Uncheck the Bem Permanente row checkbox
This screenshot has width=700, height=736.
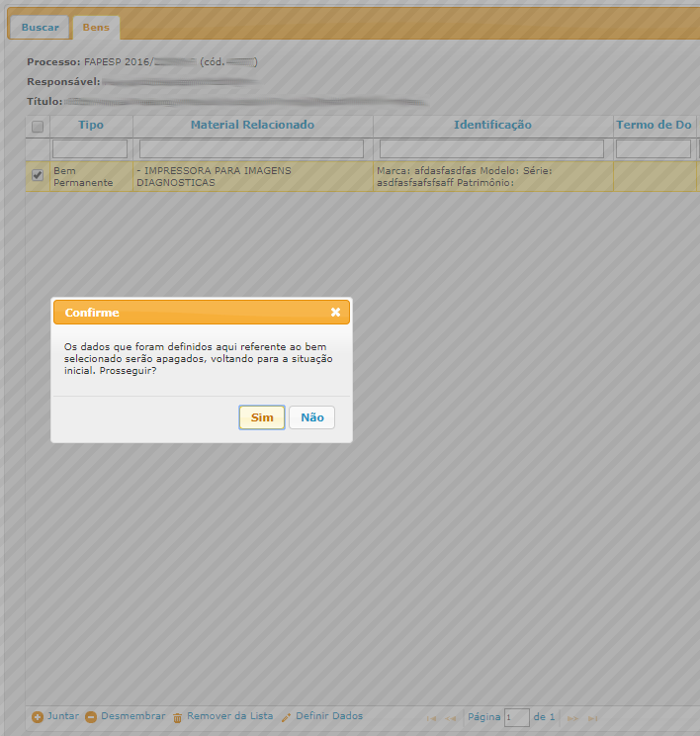pyautogui.click(x=38, y=175)
